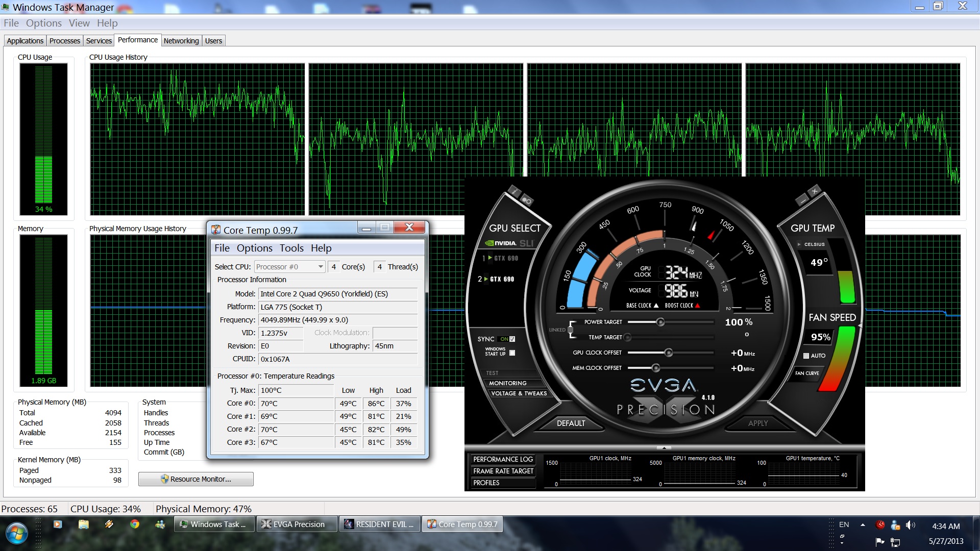Open Windows Explorer folder taskbar icon
This screenshot has width=980, height=551.
[84, 524]
